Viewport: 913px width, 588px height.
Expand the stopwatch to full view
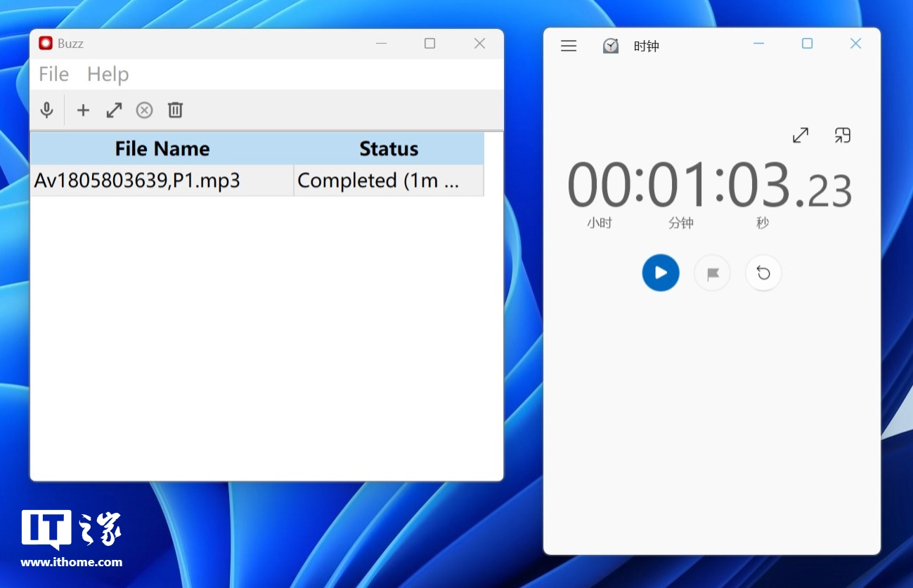click(800, 136)
